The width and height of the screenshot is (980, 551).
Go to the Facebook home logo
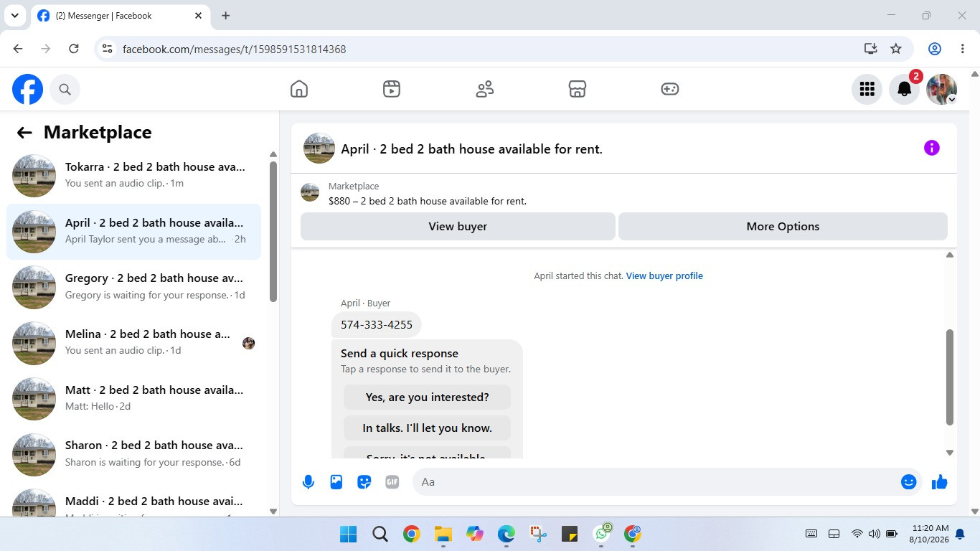(27, 89)
